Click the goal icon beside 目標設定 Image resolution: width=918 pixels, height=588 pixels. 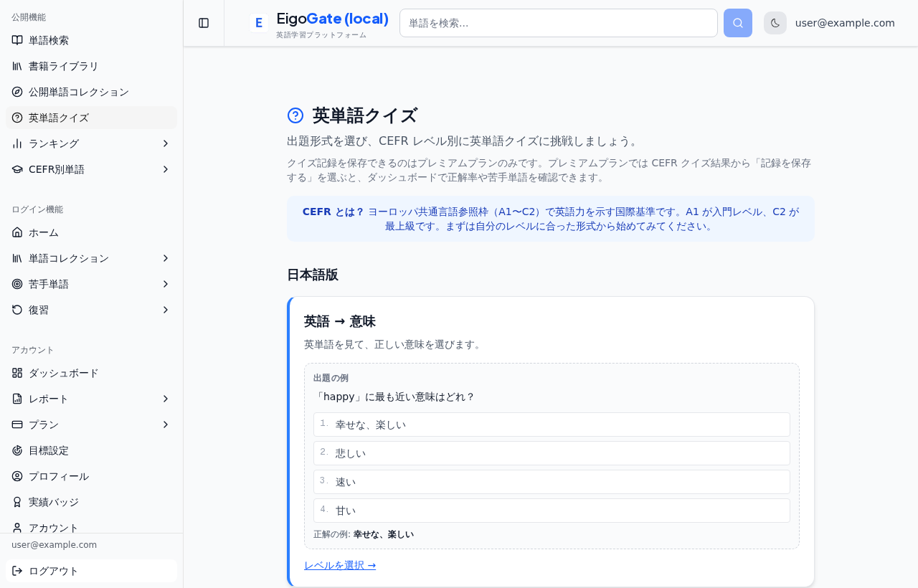pos(17,450)
